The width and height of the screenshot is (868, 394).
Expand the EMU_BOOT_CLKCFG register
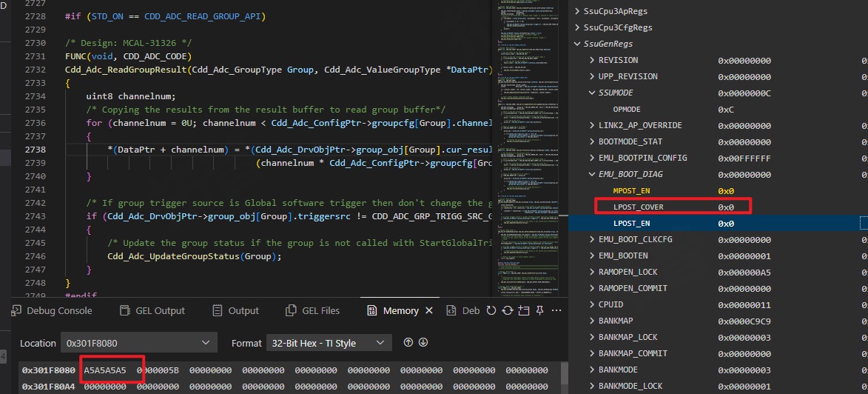592,239
